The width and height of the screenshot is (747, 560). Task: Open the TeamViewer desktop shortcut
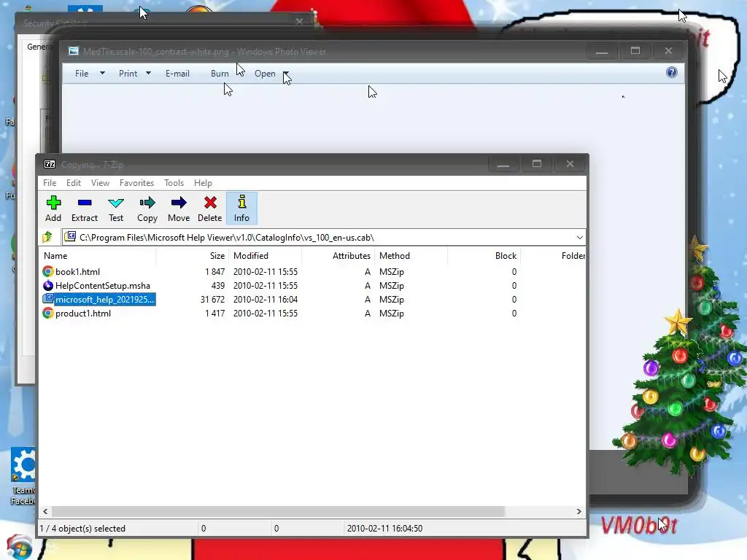point(23,475)
